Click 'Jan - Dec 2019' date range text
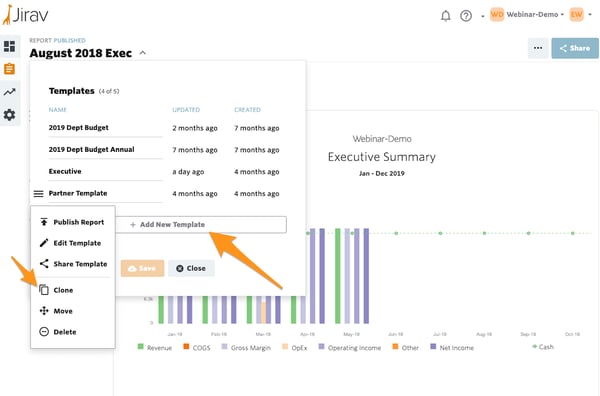This screenshot has width=600, height=396. 382,173
